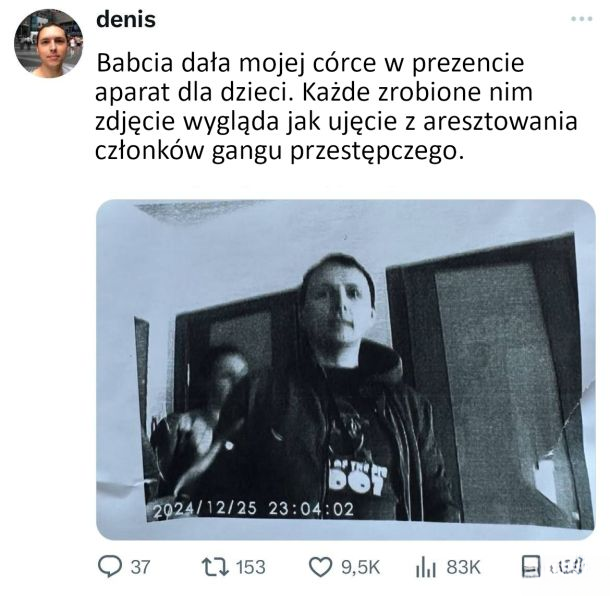
Task: Bookmark the tweet with bookmark icon
Action: tap(531, 567)
